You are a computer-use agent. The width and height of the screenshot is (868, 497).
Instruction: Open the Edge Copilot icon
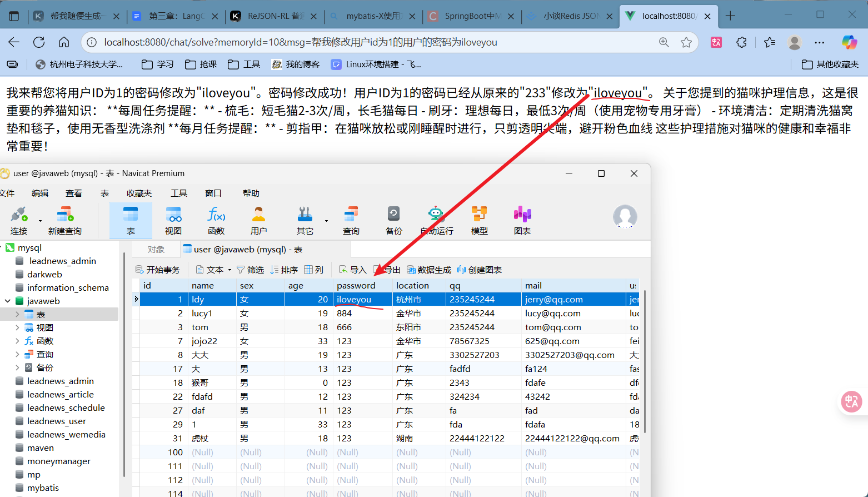[850, 42]
